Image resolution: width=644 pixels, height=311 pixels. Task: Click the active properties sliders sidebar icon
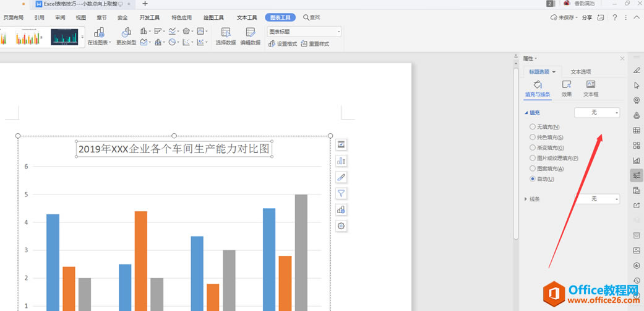pyautogui.click(x=637, y=175)
